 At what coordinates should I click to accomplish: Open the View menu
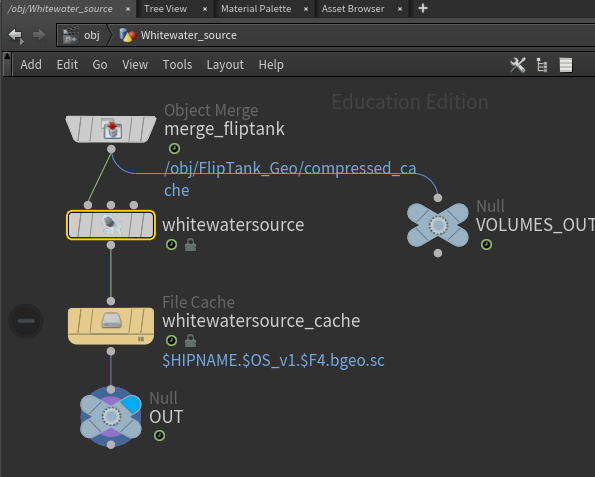[x=135, y=65]
